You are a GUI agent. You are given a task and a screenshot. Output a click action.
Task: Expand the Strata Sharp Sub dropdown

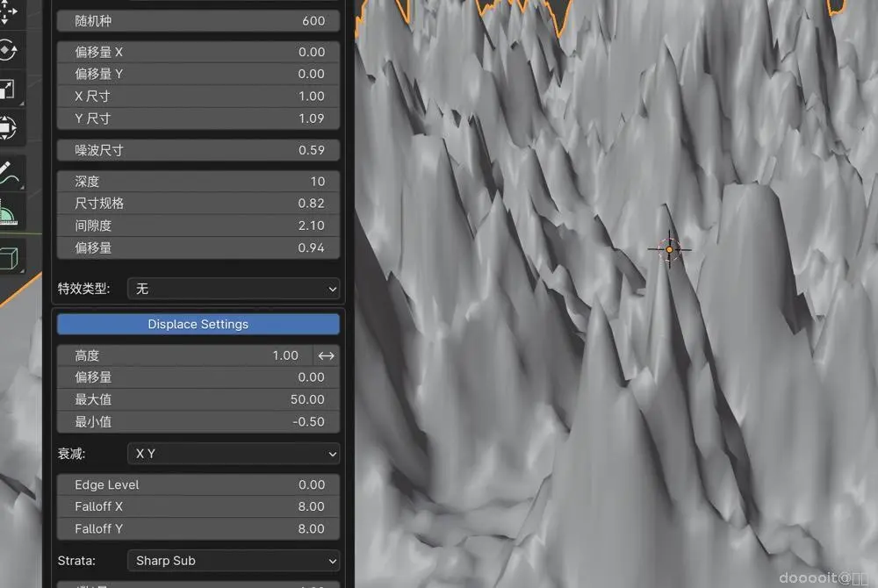pos(234,561)
